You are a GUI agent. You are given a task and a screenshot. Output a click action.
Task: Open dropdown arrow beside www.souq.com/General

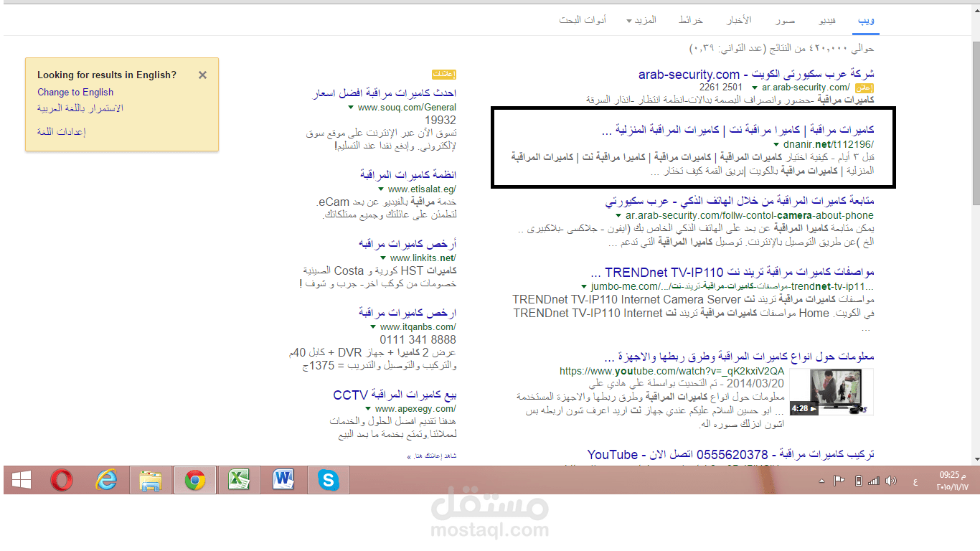click(351, 108)
